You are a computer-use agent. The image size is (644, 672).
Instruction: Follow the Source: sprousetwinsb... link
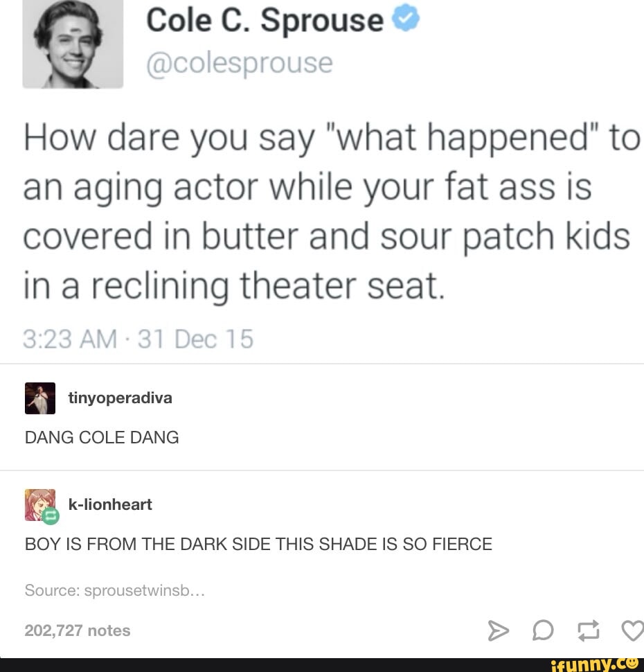(x=115, y=590)
